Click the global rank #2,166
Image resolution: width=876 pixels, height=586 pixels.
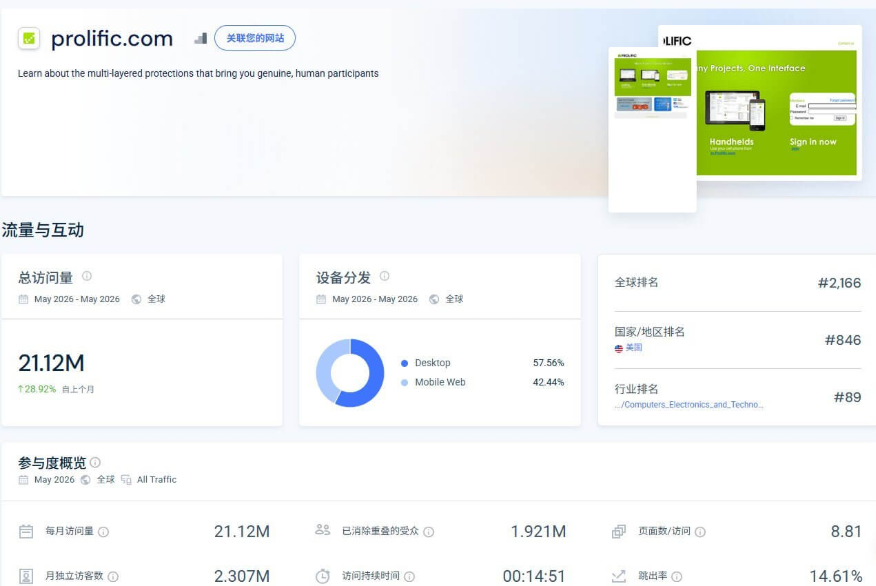point(839,283)
